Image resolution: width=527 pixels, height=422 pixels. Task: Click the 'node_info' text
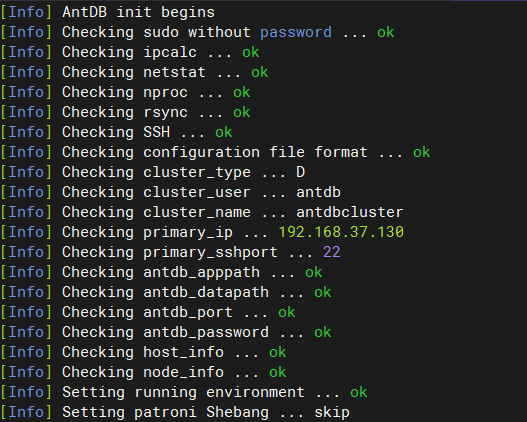(x=184, y=372)
